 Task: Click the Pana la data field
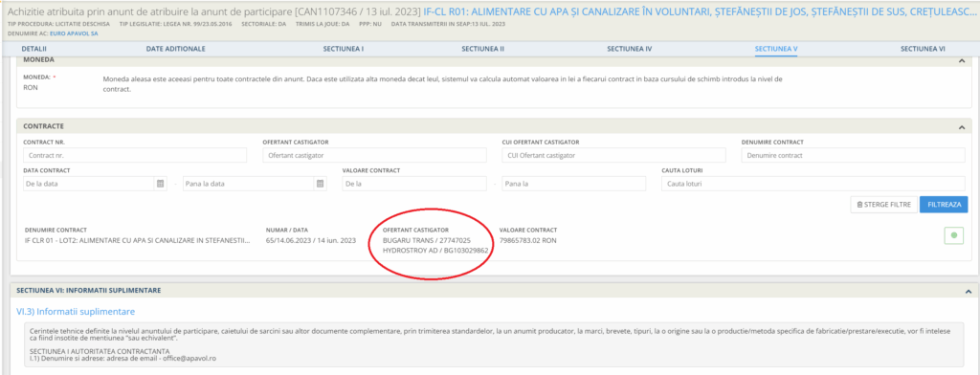pyautogui.click(x=248, y=184)
